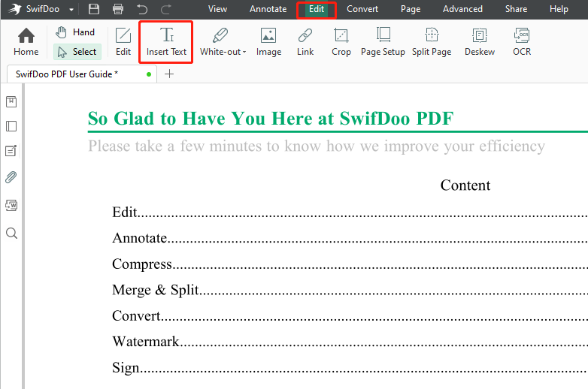This screenshot has width=588, height=389.
Task: Open Page Setup
Action: pyautogui.click(x=383, y=41)
